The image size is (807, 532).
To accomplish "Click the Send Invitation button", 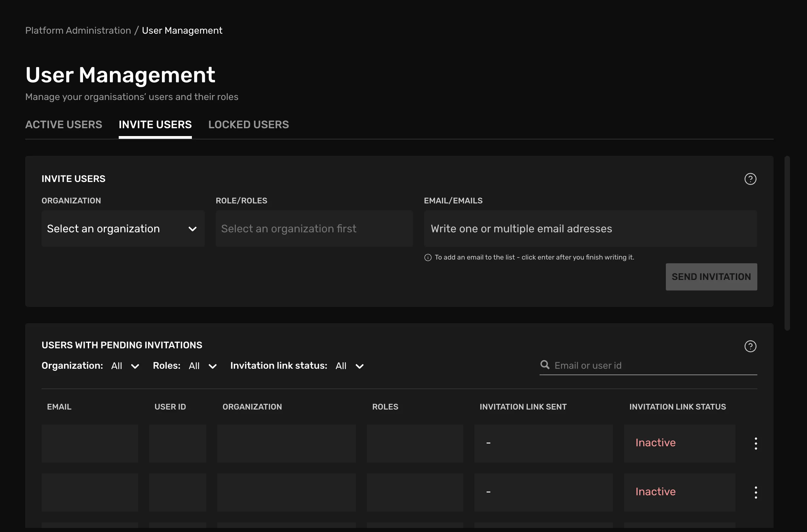I will [711, 277].
